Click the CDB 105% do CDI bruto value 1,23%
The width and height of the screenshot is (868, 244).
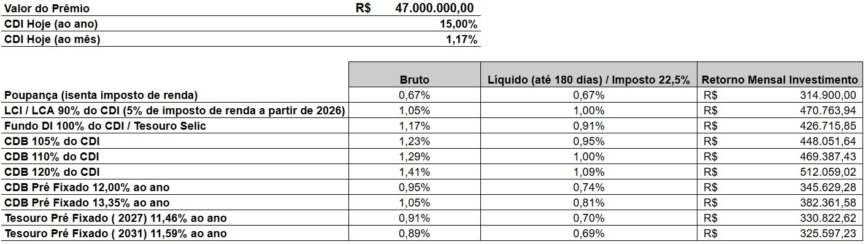click(415, 141)
